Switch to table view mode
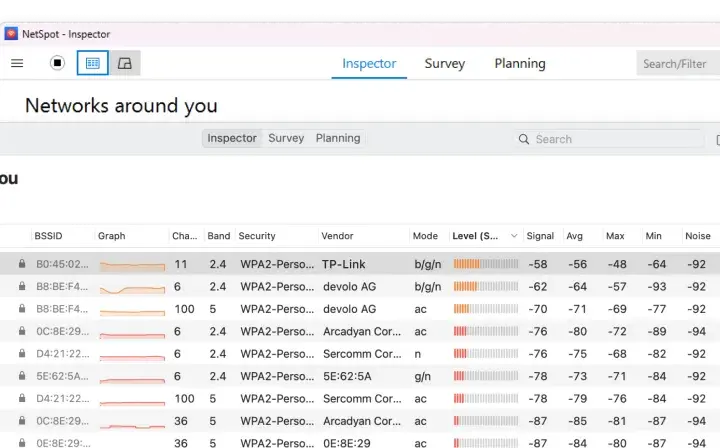Screen dimensions: 720x448 tap(93, 63)
